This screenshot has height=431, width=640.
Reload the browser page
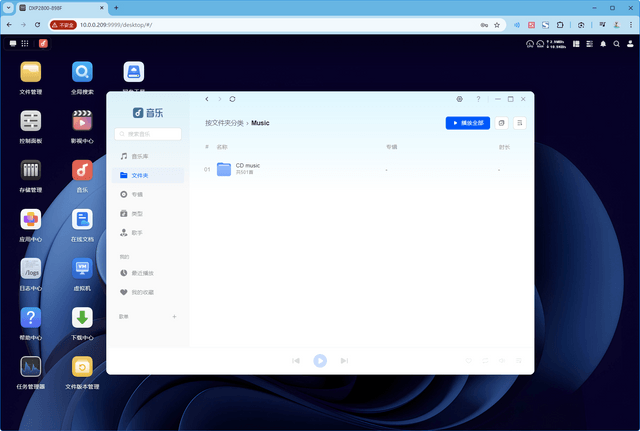pos(37,25)
